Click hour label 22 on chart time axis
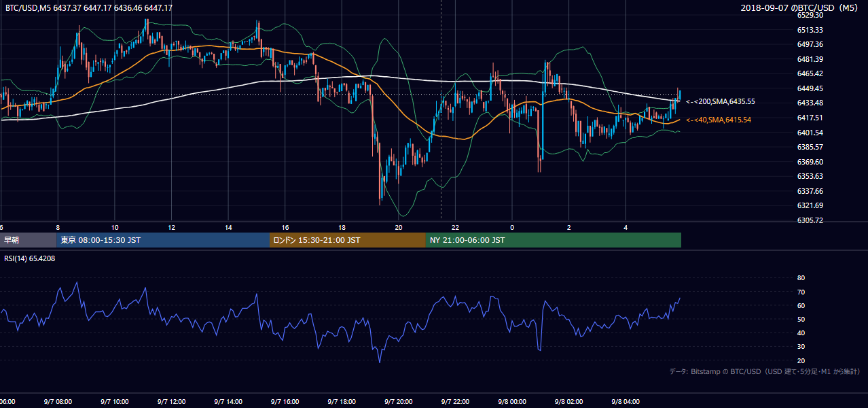The width and height of the screenshot is (868, 408). coord(455,228)
